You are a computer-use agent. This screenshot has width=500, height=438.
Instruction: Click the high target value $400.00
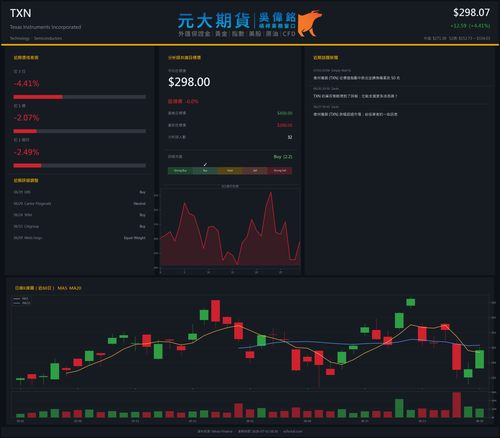point(285,113)
